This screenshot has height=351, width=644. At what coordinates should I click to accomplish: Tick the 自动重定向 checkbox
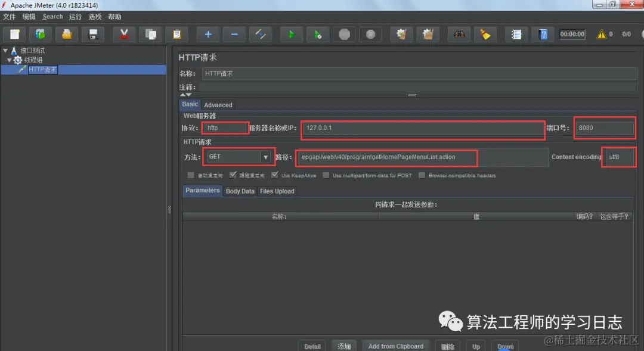point(191,175)
